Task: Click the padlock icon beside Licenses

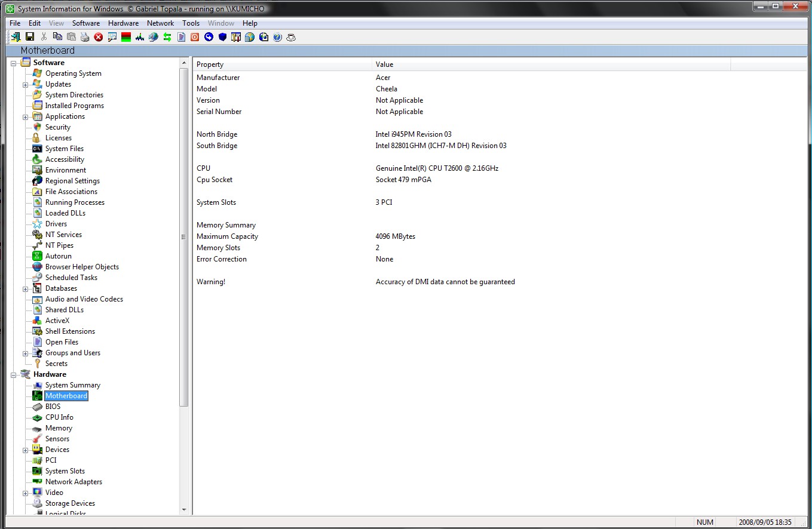Action: [x=37, y=138]
